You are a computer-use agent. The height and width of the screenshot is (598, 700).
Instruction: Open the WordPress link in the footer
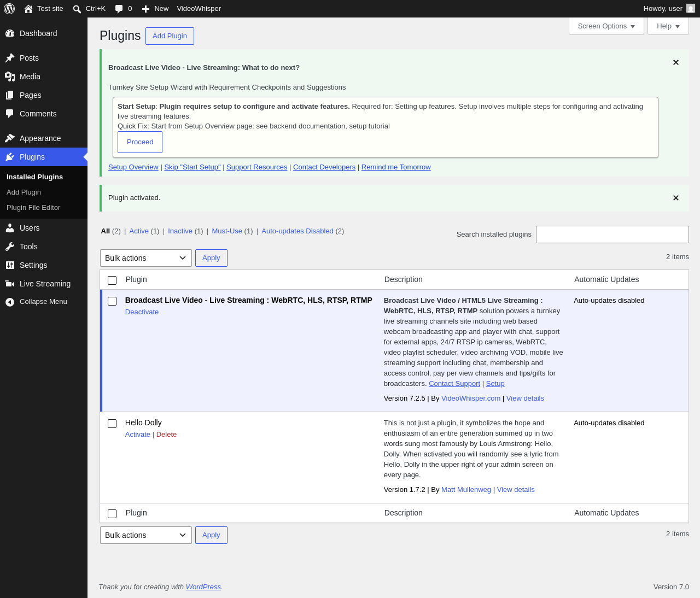[x=203, y=587]
